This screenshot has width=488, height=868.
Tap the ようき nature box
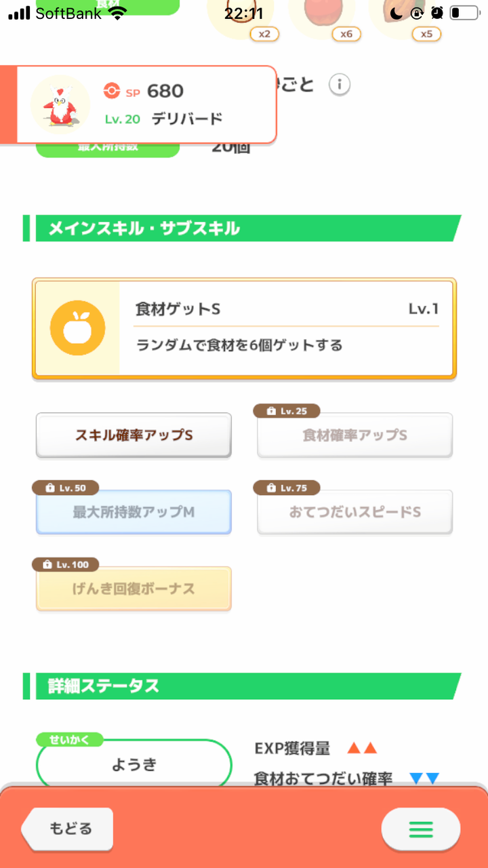134,764
